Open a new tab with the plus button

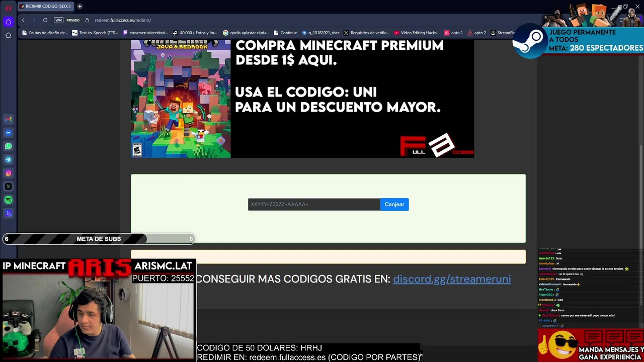click(79, 6)
